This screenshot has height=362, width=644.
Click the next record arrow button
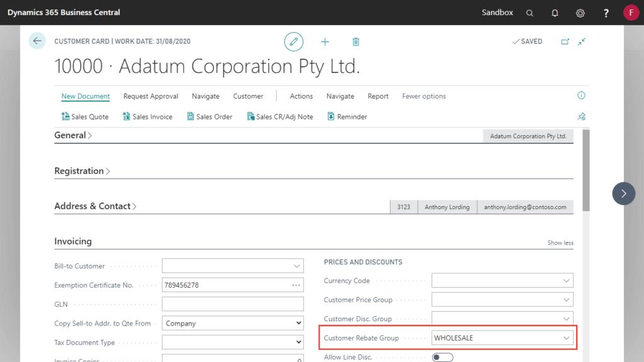click(623, 194)
